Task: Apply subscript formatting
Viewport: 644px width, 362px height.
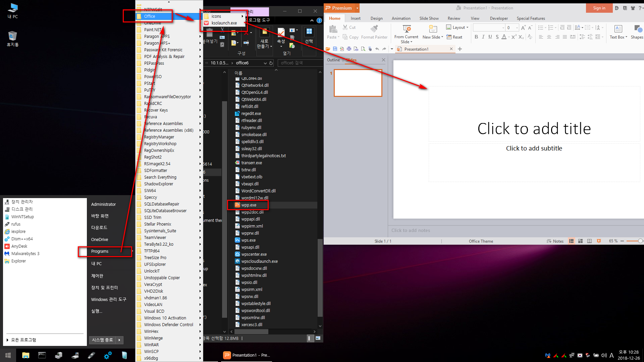Action: click(521, 37)
